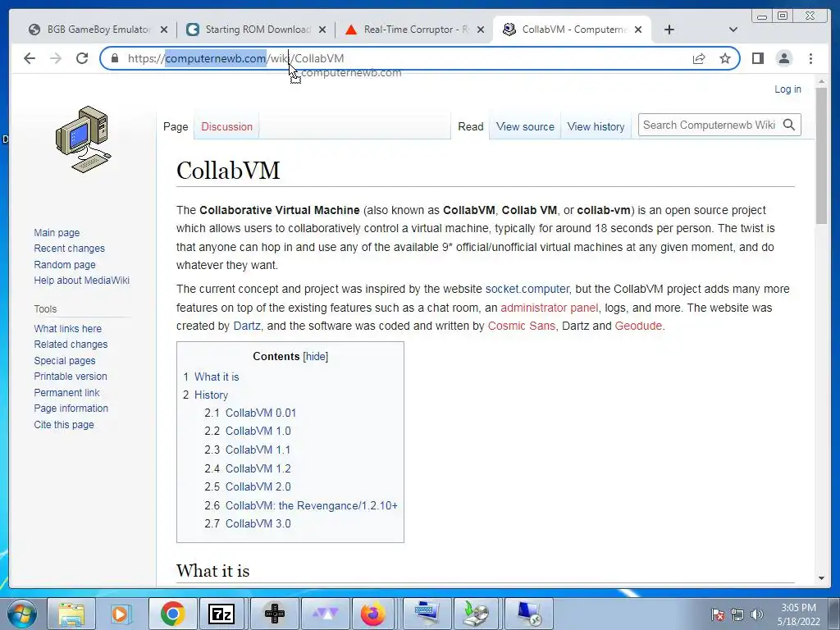Select the Read tab
The image size is (840, 630).
point(470,126)
